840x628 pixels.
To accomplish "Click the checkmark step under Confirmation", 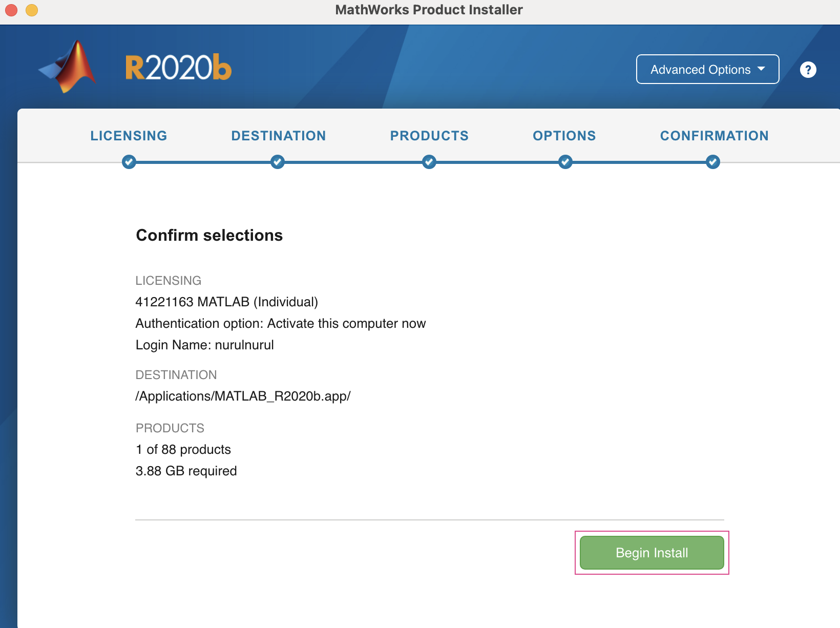I will click(712, 162).
